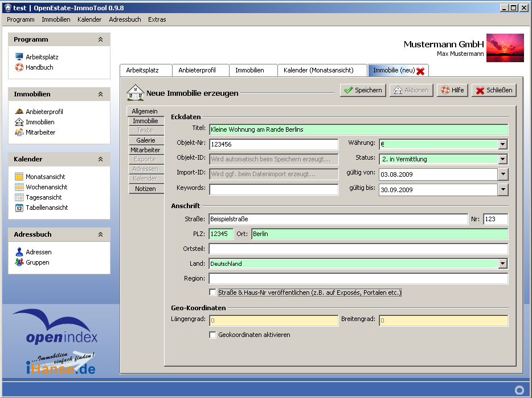The width and height of the screenshot is (532, 398).
Task: Open the Land dropdown showing Deutschland
Action: (502, 263)
